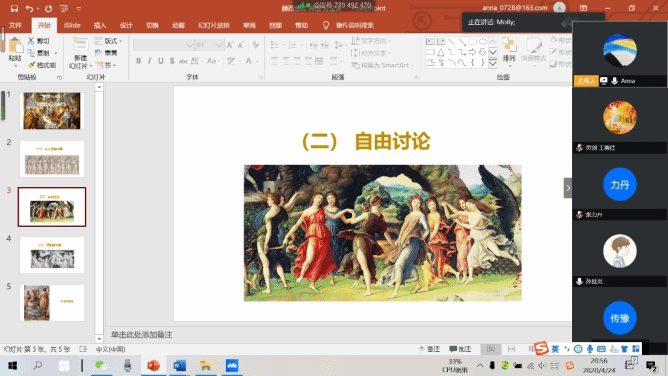Click the slide panel scrollbar down arrow
Screen dimensions: 668x376
click(x=99, y=339)
